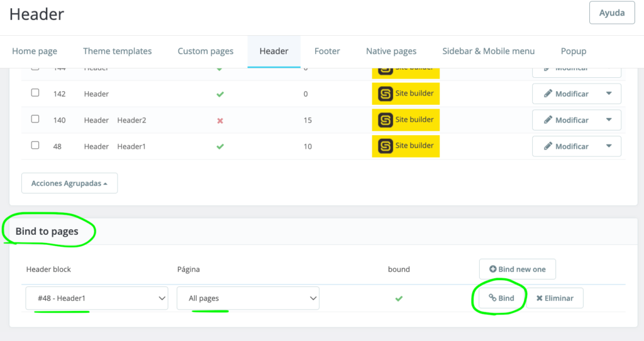644x341 pixels.
Task: Open the Ayuda help button
Action: tap(611, 13)
